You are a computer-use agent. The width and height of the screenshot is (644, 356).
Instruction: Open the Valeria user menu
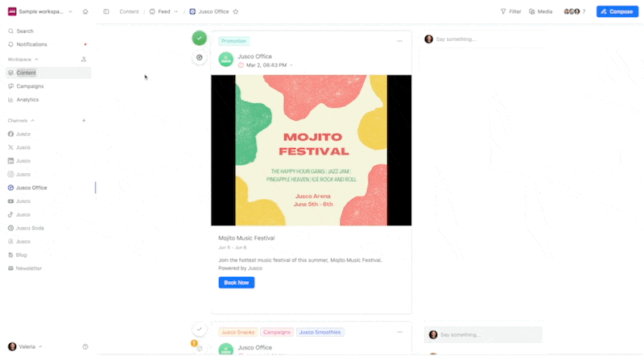point(26,346)
